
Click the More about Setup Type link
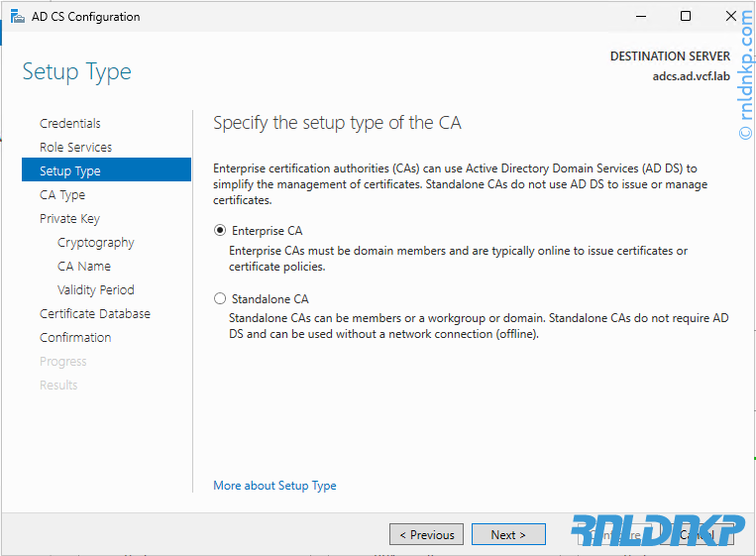274,486
